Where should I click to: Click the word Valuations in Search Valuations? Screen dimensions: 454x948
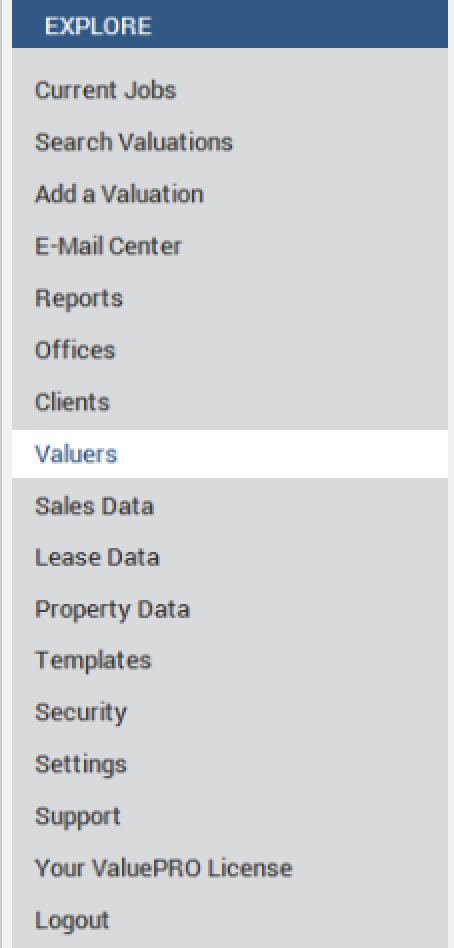(x=175, y=142)
